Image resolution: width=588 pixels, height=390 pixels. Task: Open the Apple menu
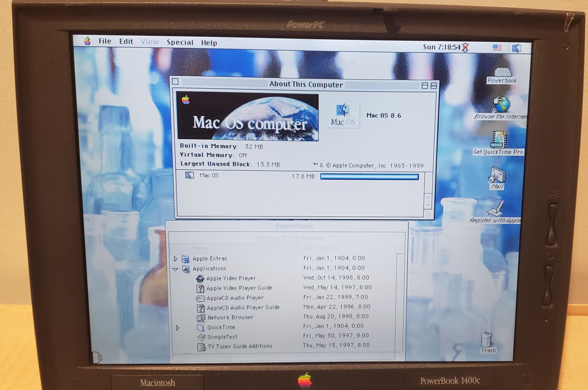[87, 41]
